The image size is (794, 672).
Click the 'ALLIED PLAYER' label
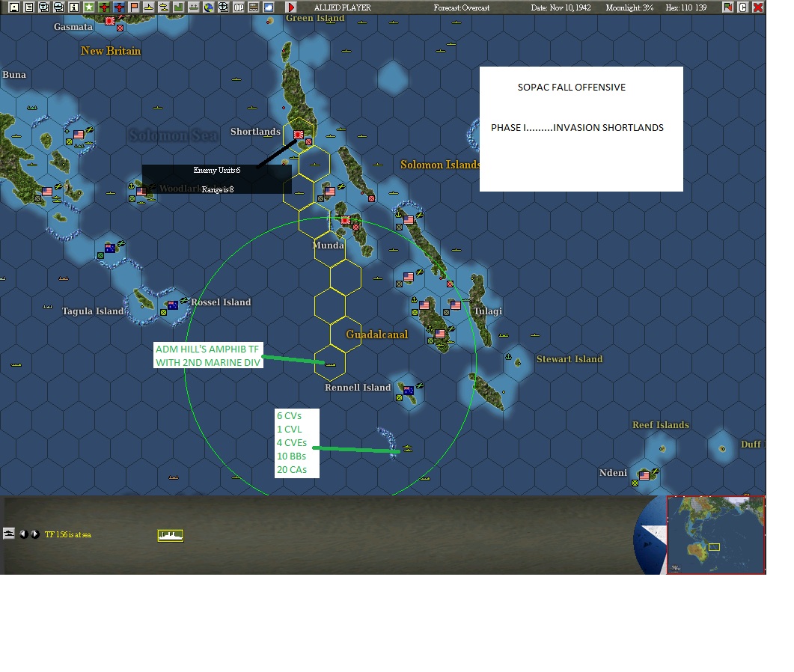pyautogui.click(x=342, y=7)
